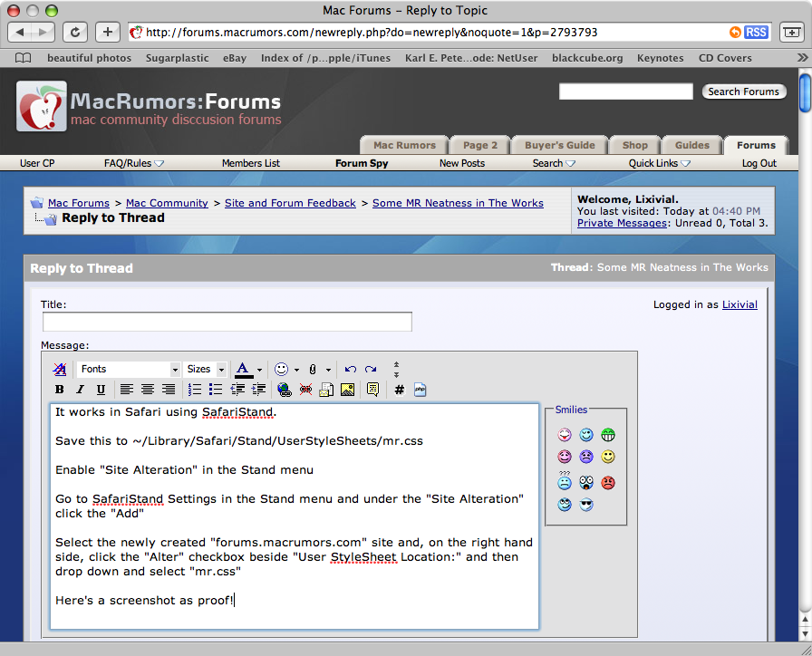The height and width of the screenshot is (656, 812).
Task: Switch to the Guides tab
Action: coord(691,146)
